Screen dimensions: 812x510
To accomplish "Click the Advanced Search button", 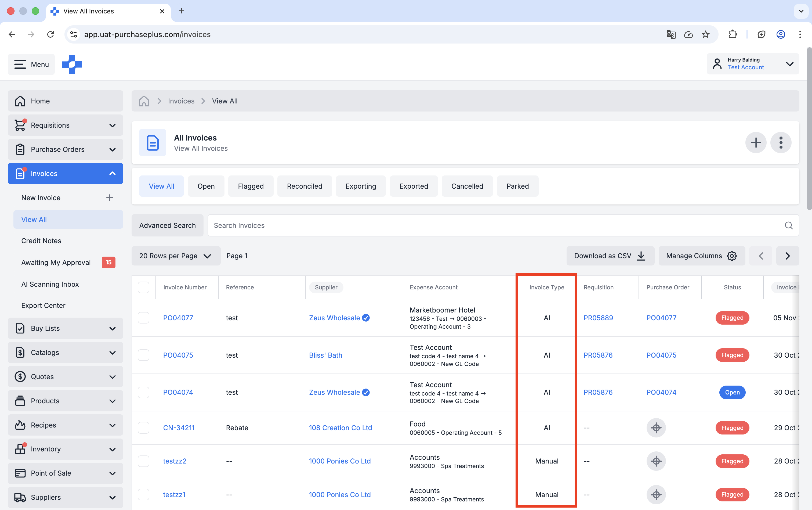I will pos(167,225).
